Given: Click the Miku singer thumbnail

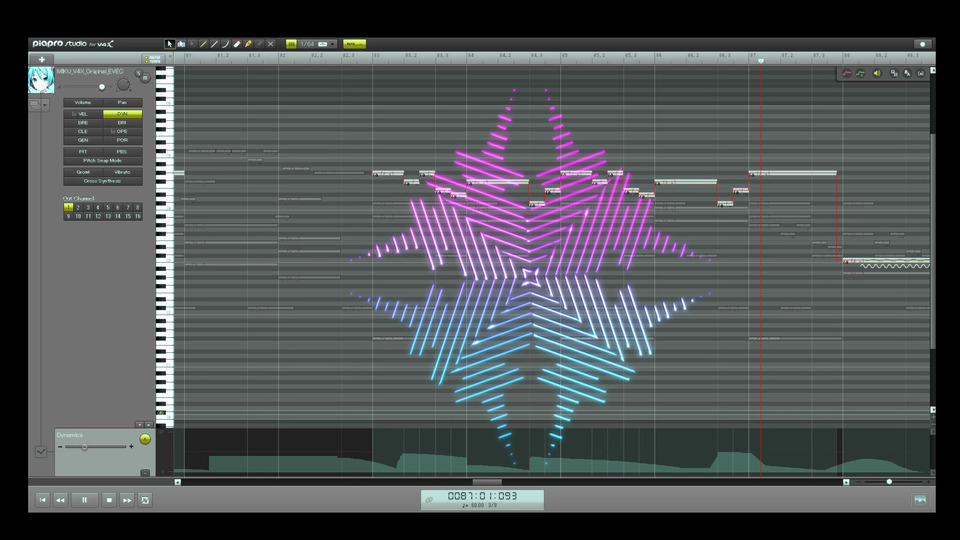Looking at the screenshot, I should pos(41,80).
